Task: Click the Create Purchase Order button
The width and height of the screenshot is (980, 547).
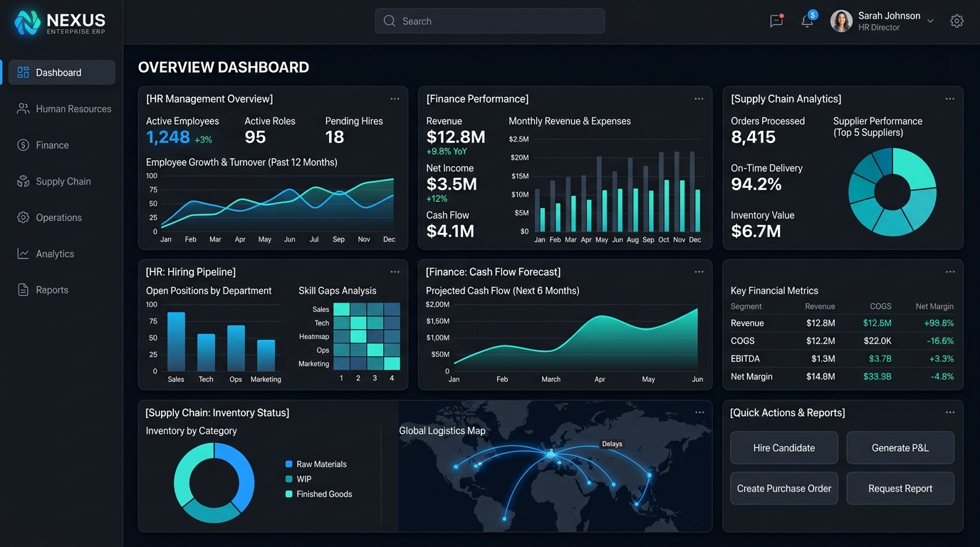Action: click(x=784, y=489)
